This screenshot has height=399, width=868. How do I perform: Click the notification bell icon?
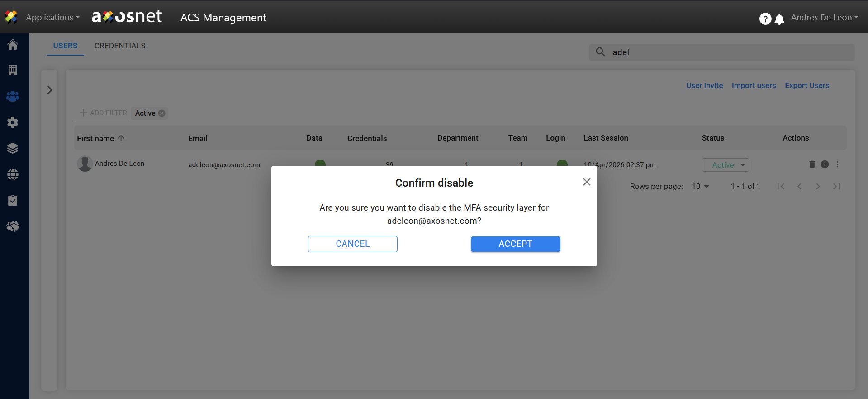click(x=779, y=19)
